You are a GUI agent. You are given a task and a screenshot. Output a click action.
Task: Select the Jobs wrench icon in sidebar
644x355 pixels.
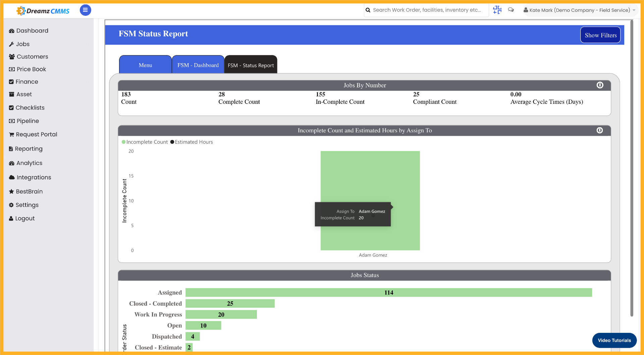click(12, 44)
